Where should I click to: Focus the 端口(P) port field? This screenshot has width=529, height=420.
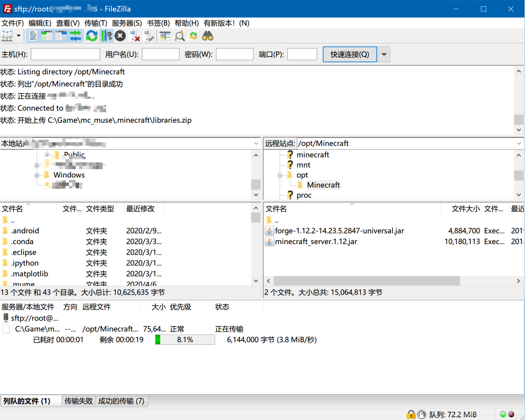(x=302, y=54)
